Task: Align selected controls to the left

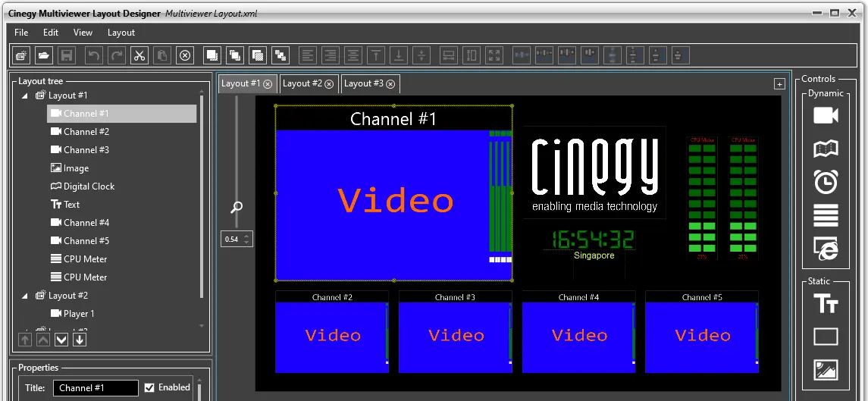Action: 308,55
